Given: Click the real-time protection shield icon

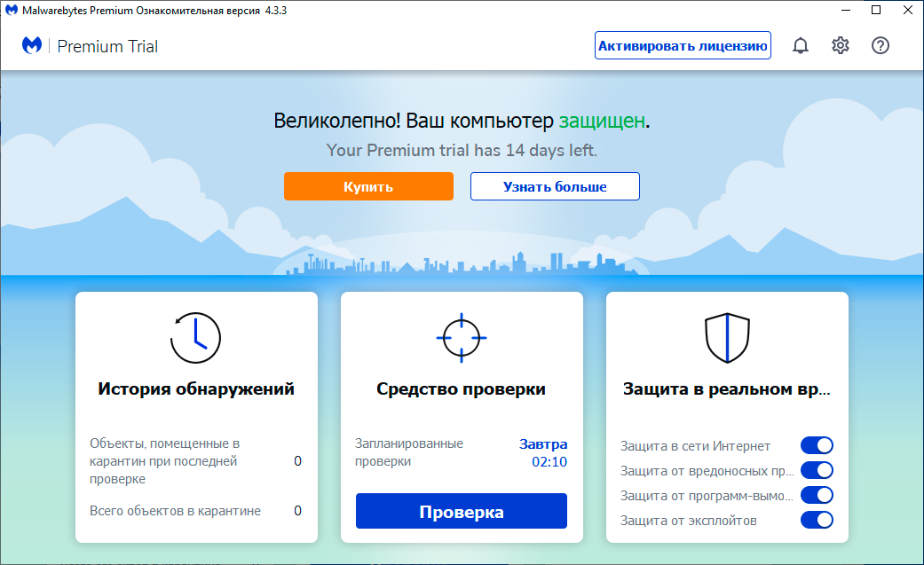Looking at the screenshot, I should 727,338.
